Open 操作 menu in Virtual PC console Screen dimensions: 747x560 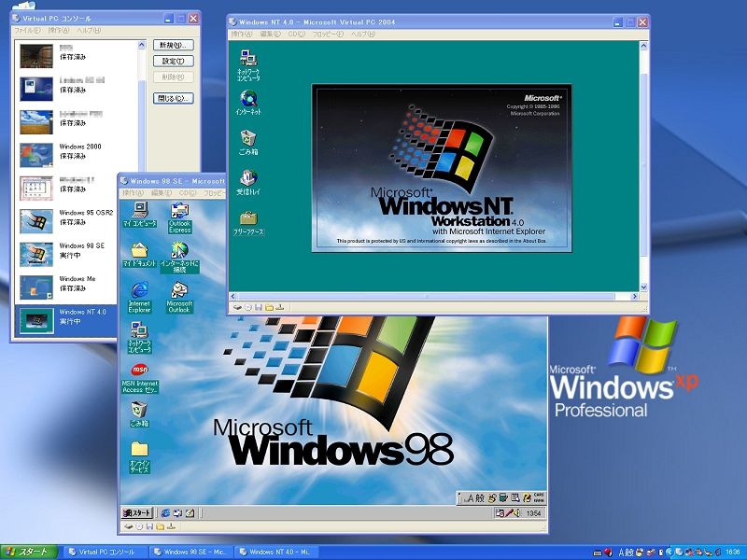point(59,30)
